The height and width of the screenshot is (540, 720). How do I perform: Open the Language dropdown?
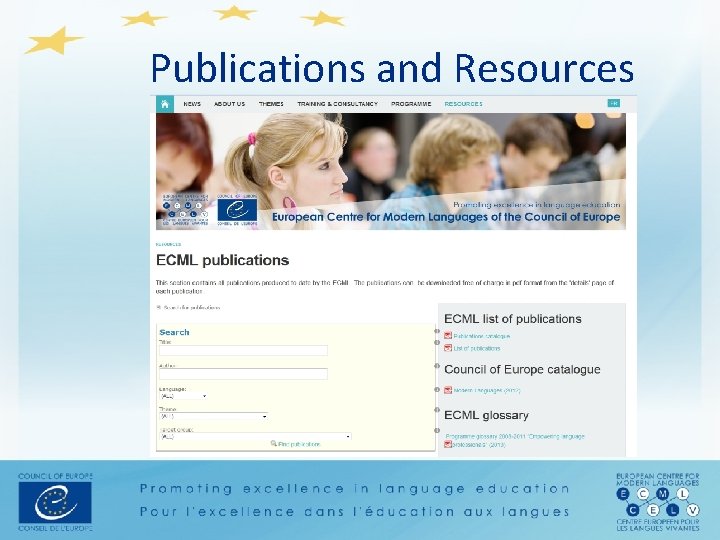point(183,396)
